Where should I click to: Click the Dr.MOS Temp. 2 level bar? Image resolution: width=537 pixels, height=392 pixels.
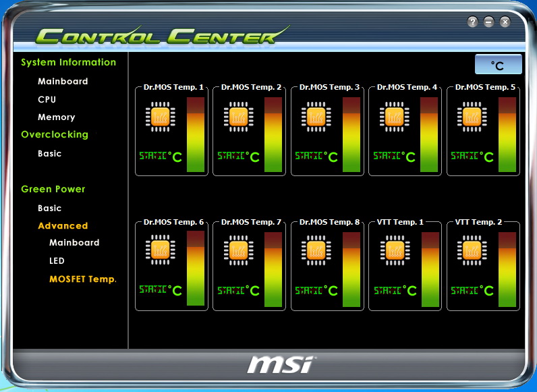(x=273, y=135)
